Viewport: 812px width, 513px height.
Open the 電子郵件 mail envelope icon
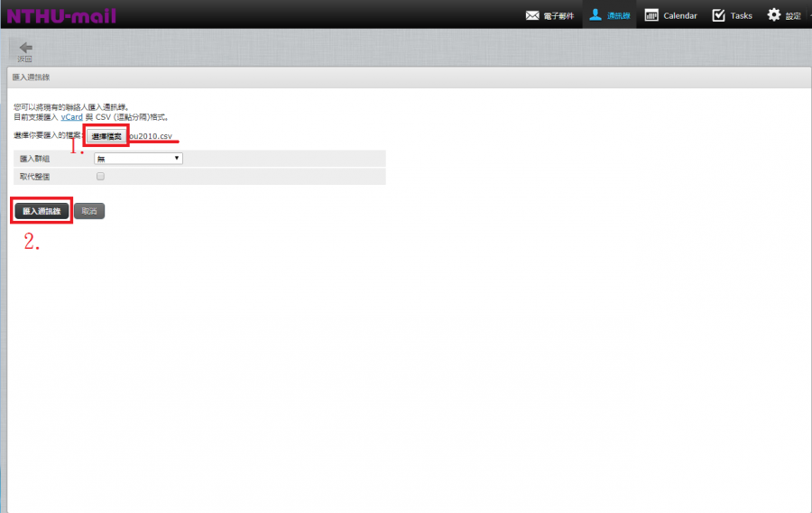point(532,15)
